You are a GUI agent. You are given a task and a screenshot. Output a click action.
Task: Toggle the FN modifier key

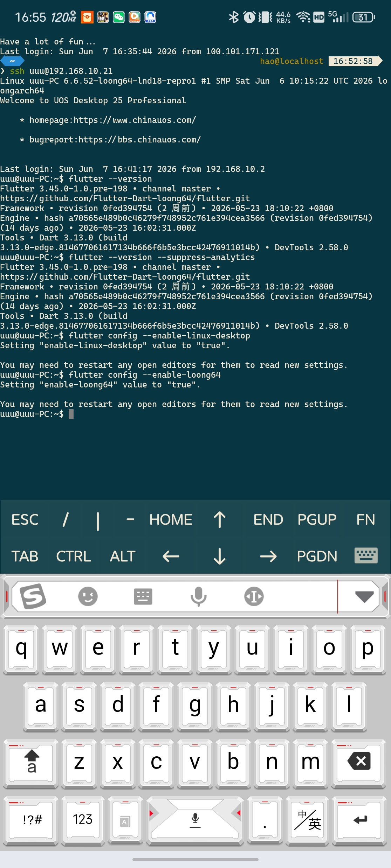click(x=366, y=519)
